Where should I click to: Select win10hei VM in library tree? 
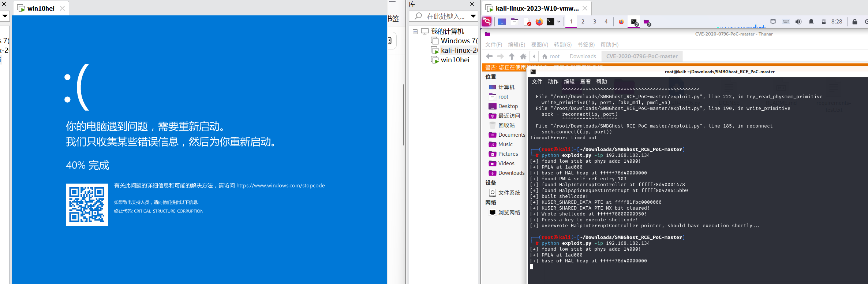[450, 60]
